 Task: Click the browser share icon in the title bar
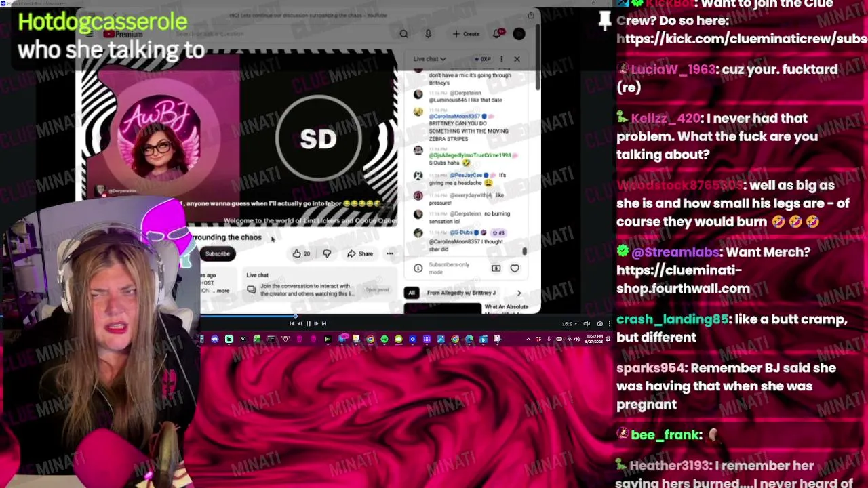pos(531,15)
